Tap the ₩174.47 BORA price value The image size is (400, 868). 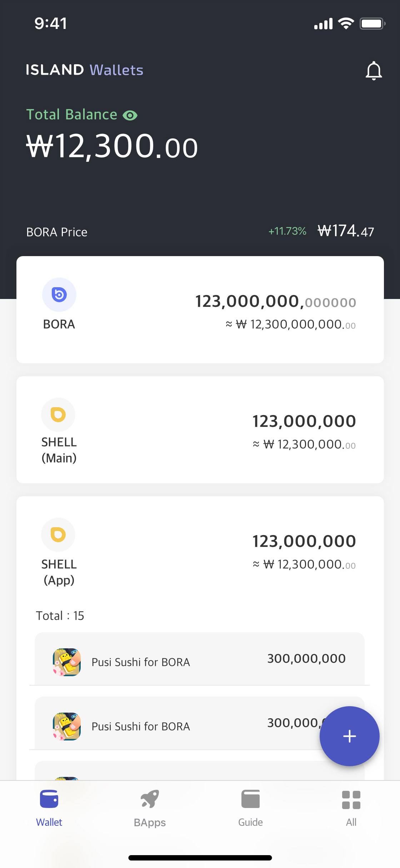[346, 231]
